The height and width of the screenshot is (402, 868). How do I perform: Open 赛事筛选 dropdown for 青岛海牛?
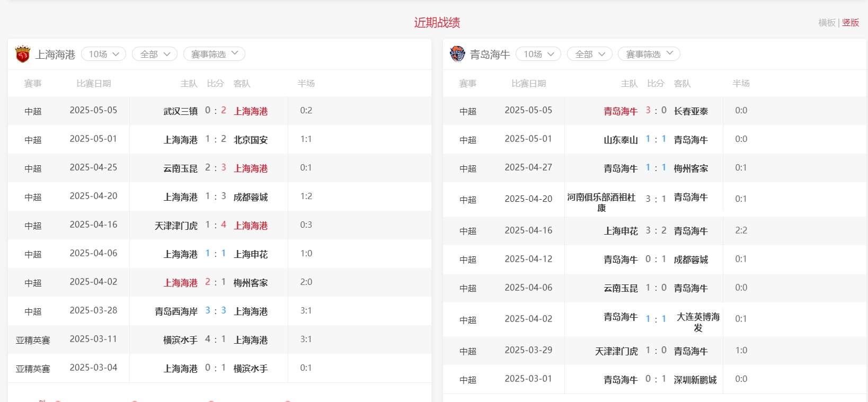click(649, 54)
